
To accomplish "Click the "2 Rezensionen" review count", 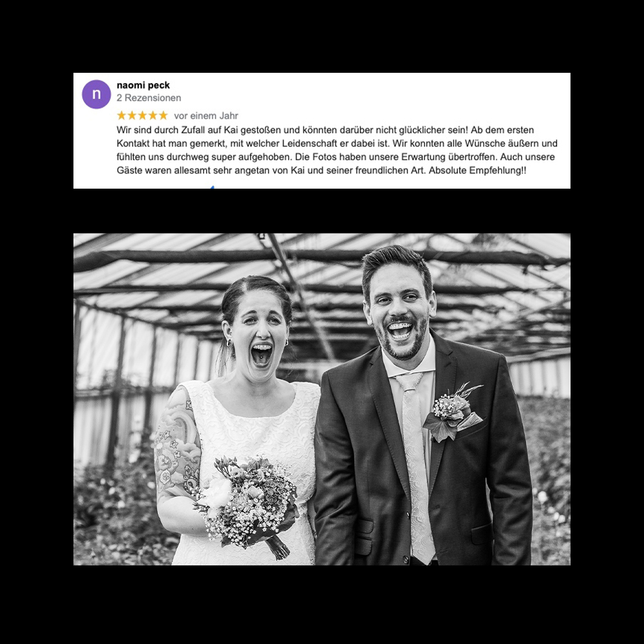I will 149,98.
